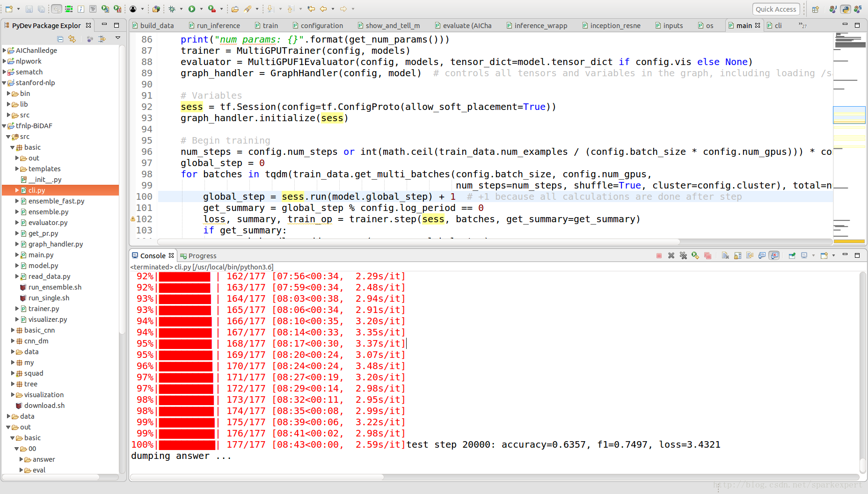Click the Debug bug icon

(x=172, y=9)
